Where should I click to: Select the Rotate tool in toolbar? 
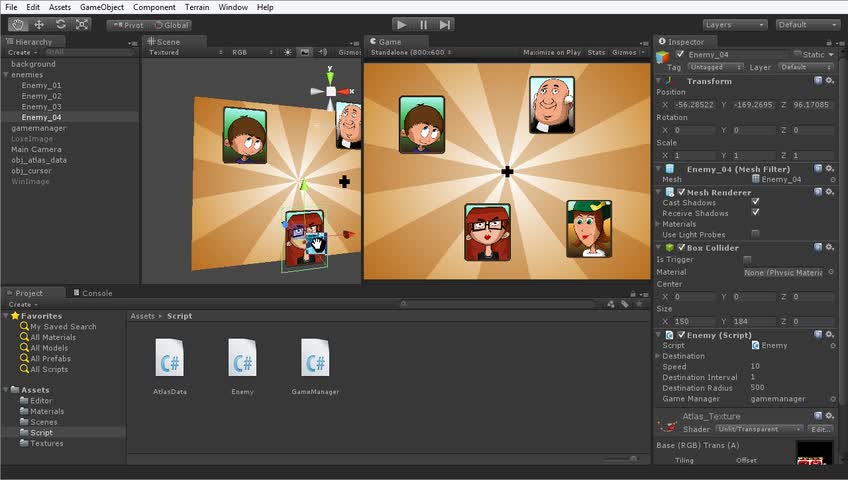[x=60, y=24]
